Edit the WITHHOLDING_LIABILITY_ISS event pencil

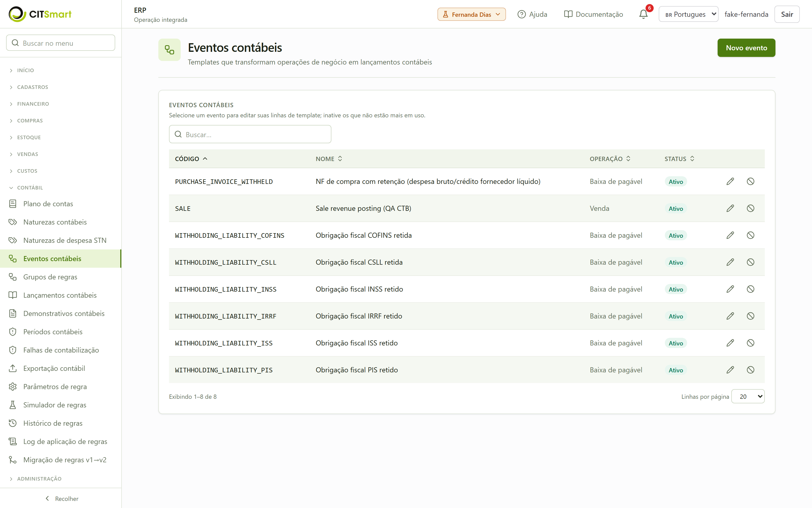click(730, 343)
